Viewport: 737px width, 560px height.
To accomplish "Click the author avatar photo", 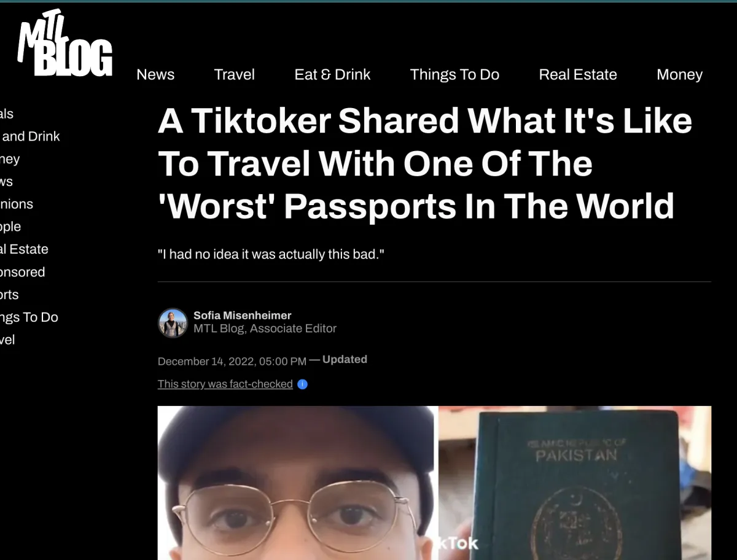I will 173,323.
